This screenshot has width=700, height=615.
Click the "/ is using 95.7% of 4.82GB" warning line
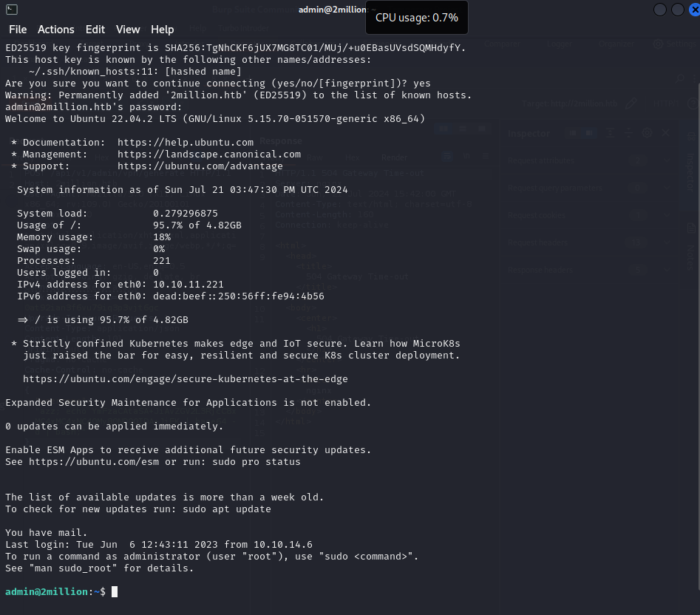[x=103, y=320]
